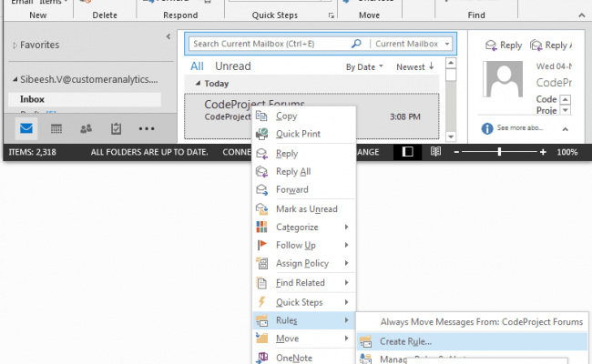This screenshot has width=592, height=364.
Task: Show Unread messages filter
Action: click(x=233, y=66)
